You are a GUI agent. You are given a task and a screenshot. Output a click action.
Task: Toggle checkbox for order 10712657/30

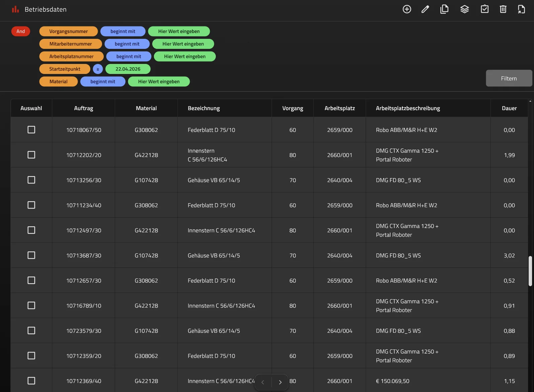31,280
